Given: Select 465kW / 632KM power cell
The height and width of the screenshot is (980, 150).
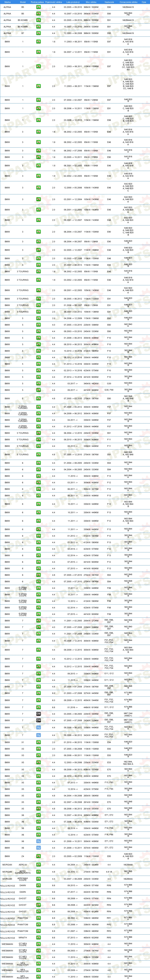Looking at the screenshot, I should pyautogui.click(x=91, y=937).
